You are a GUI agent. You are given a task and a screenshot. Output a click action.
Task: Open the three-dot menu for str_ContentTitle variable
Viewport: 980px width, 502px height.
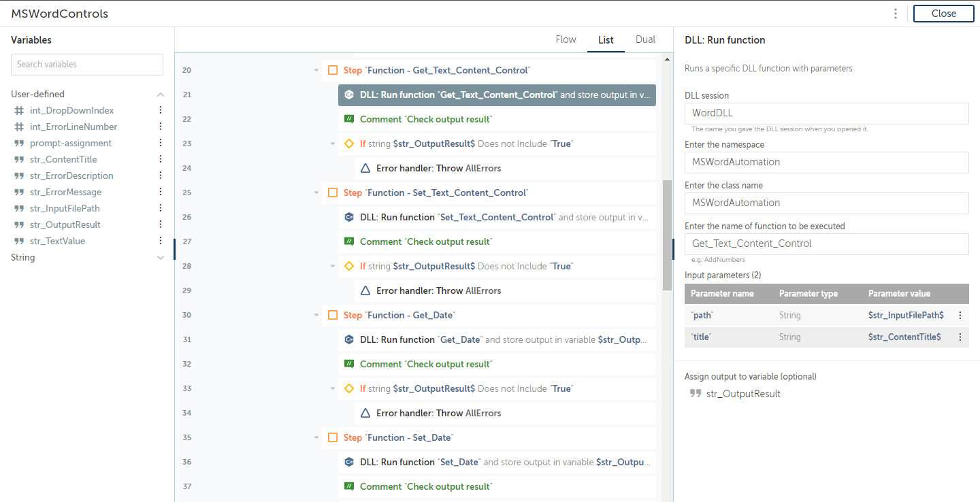(161, 159)
